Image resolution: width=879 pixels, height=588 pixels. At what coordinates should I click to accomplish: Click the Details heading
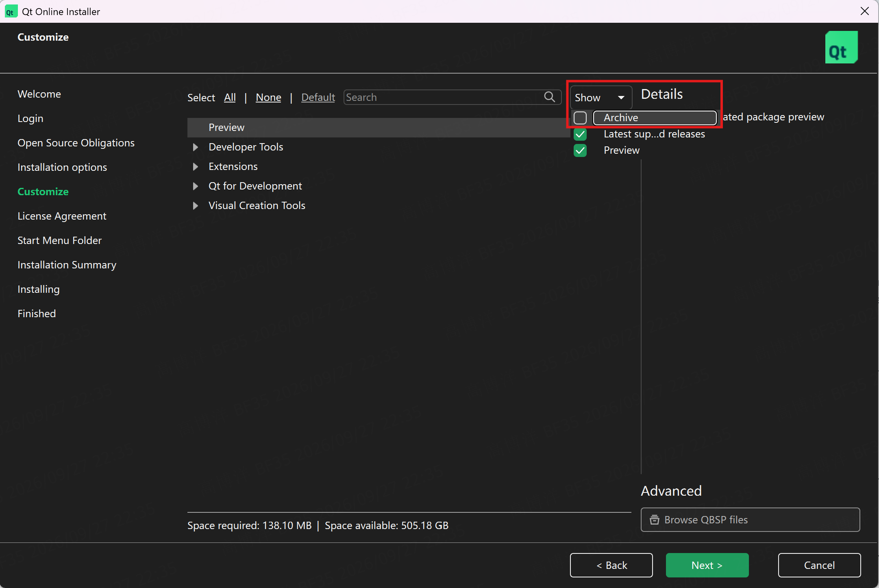click(662, 94)
